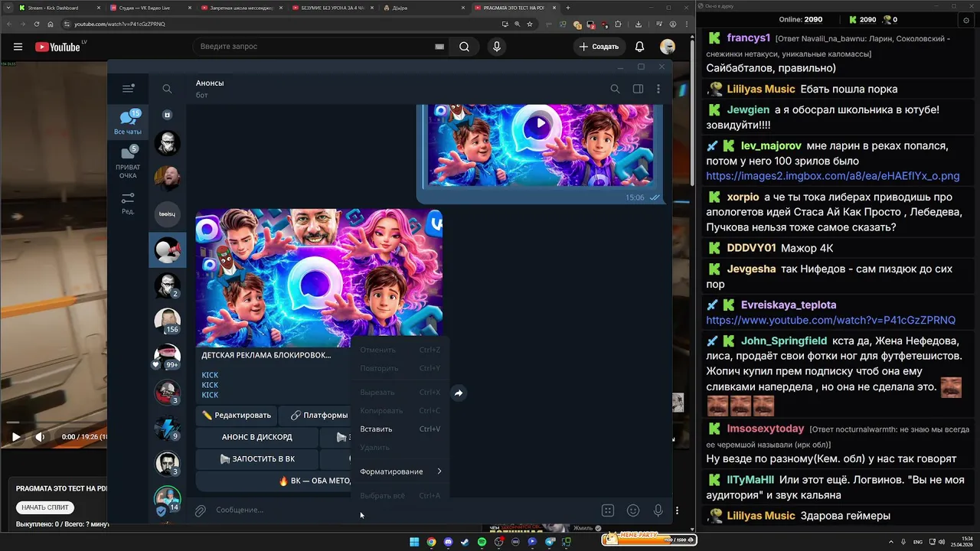Forward the message with the share arrow
This screenshot has height=551, width=980.
click(459, 393)
